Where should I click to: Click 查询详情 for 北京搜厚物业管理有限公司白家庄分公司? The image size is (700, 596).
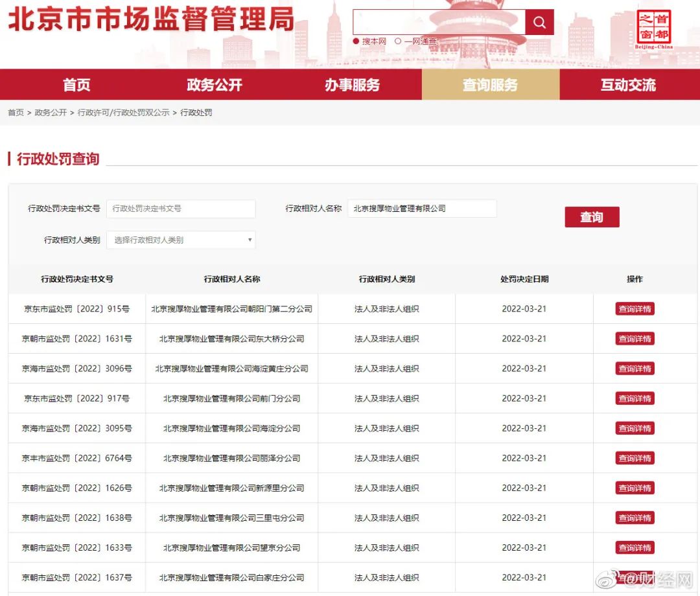click(x=634, y=577)
